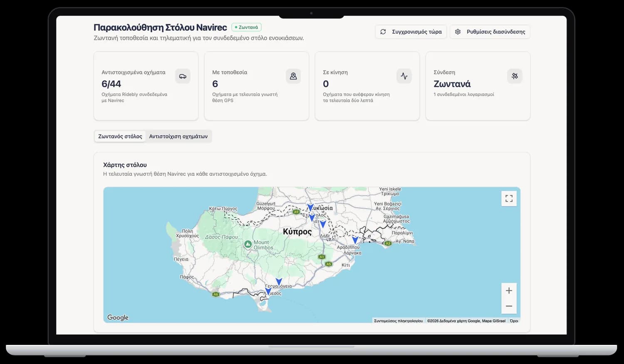This screenshot has height=364, width=624.
Task: Click the activity pulse icon in Σε κίνηση card
Action: (404, 76)
